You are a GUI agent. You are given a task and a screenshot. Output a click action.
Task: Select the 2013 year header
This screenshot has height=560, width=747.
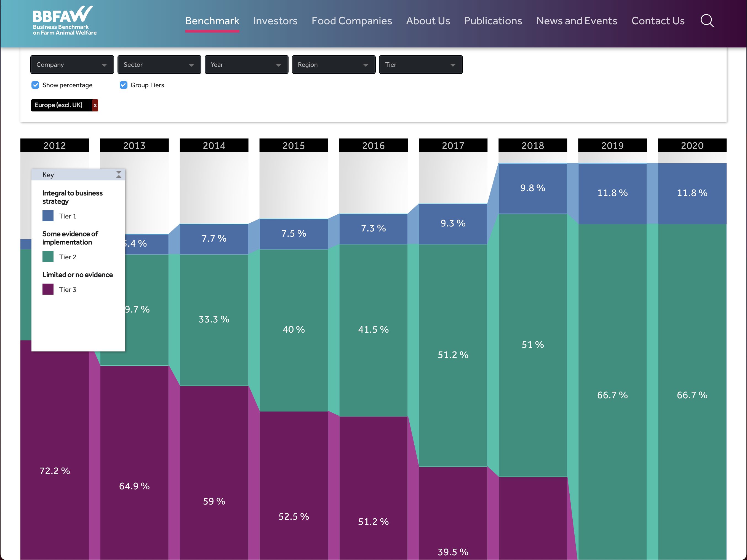pyautogui.click(x=134, y=146)
